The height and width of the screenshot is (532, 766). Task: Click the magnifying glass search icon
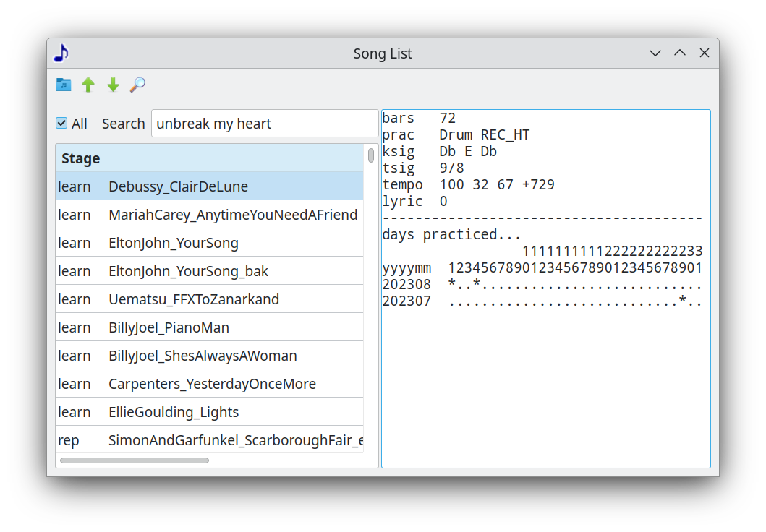[137, 85]
